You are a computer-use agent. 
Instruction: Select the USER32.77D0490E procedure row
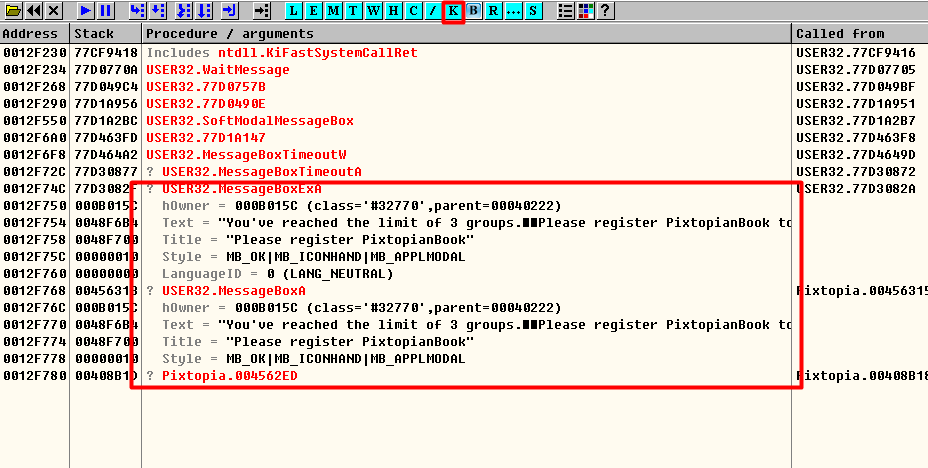tap(464, 104)
